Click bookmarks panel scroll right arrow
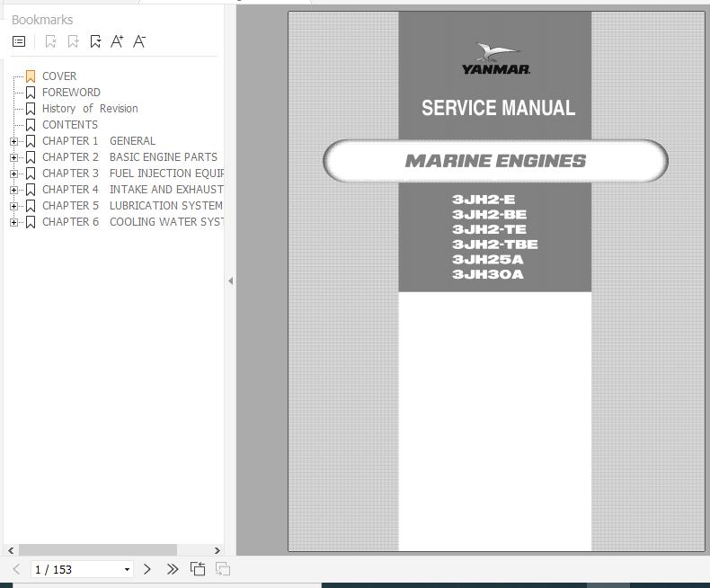 point(217,550)
